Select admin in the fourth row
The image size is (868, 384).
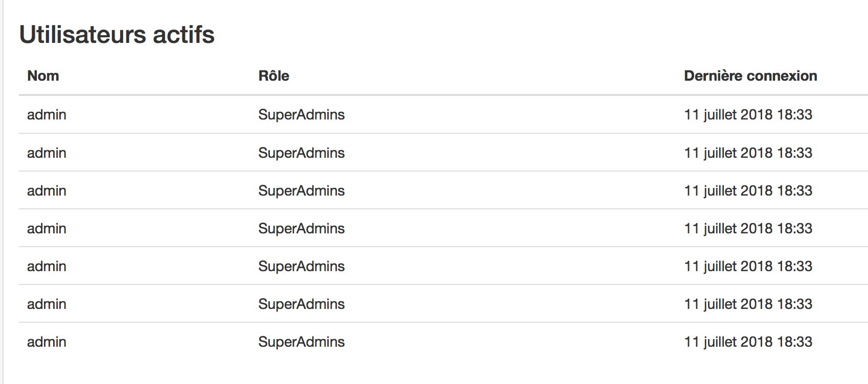point(47,229)
